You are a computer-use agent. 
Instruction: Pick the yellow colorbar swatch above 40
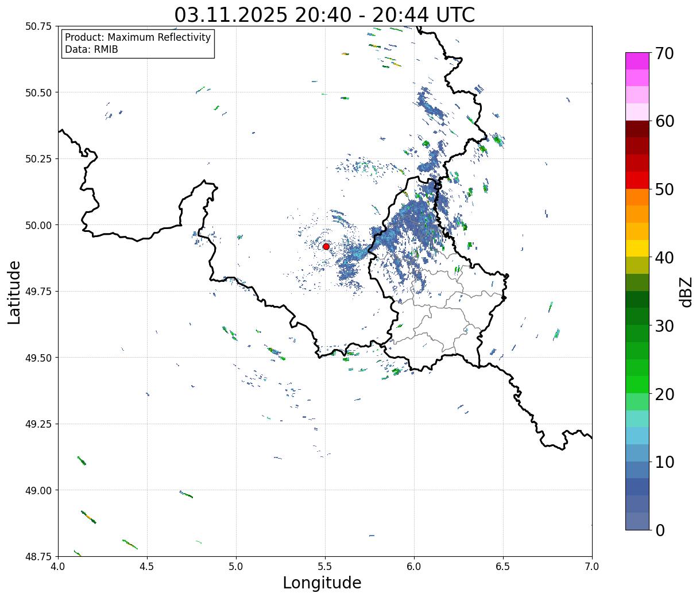click(x=637, y=249)
